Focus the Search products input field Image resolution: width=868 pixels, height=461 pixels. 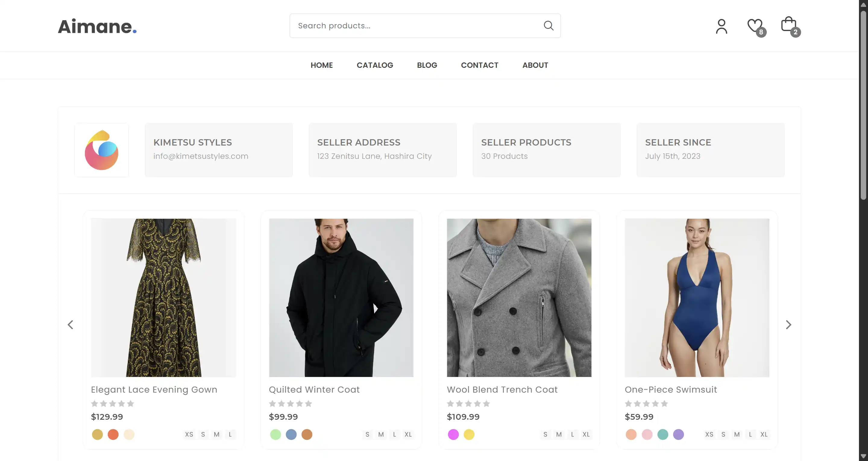point(414,26)
